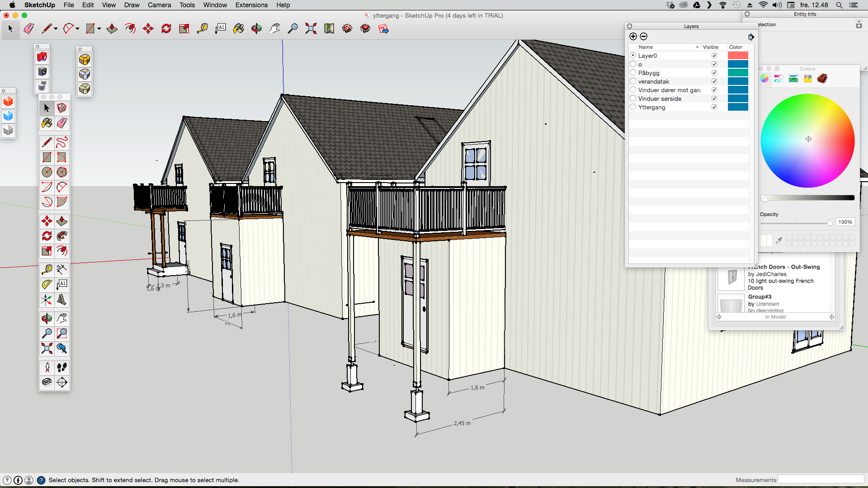Set Yttergang as the active layer
The width and height of the screenshot is (868, 488).
(x=633, y=107)
